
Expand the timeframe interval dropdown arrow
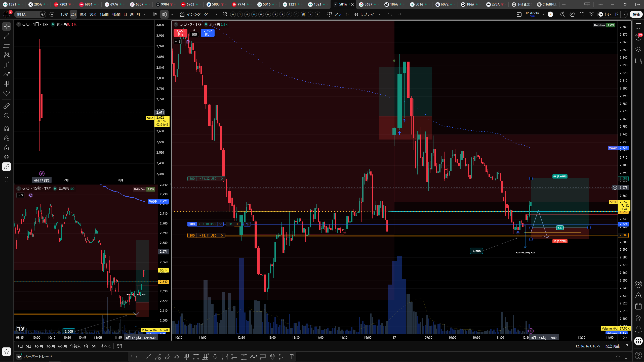[x=145, y=14]
